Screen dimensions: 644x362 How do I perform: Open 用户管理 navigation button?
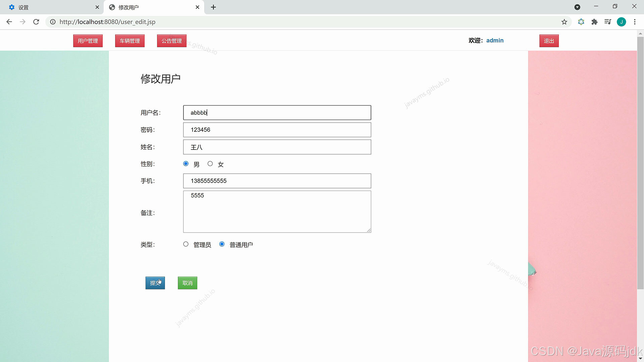[x=88, y=41]
